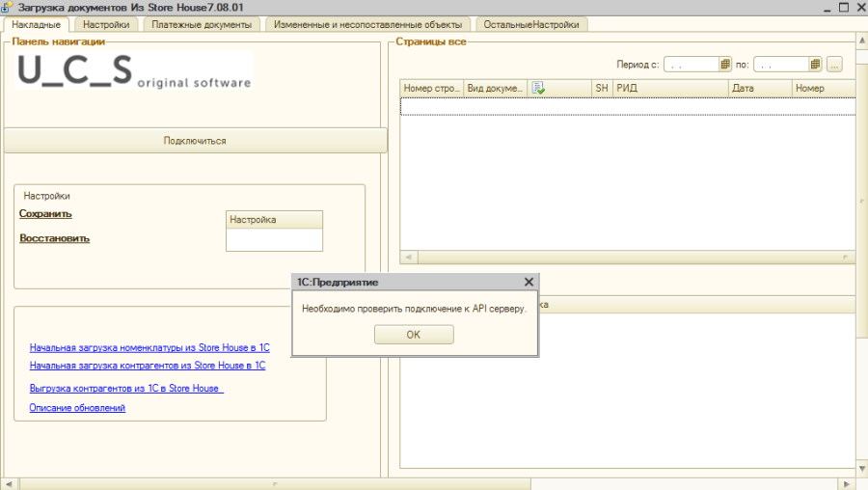The height and width of the screenshot is (490, 868).
Task: Click the U_C_S original software logo
Action: tap(134, 70)
